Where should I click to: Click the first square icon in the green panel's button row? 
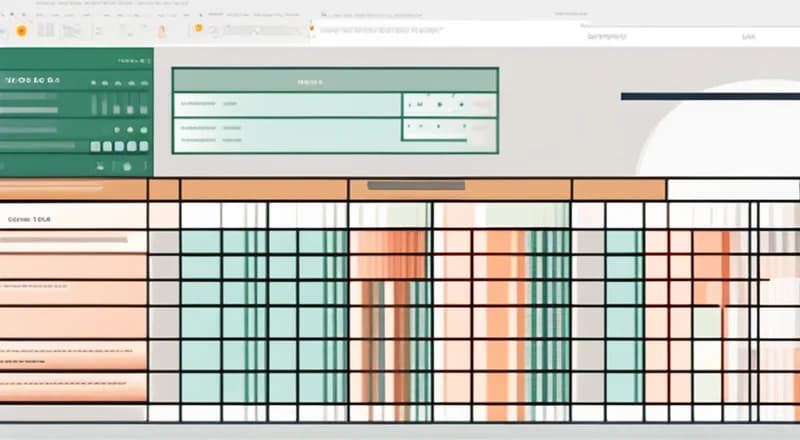(95, 146)
